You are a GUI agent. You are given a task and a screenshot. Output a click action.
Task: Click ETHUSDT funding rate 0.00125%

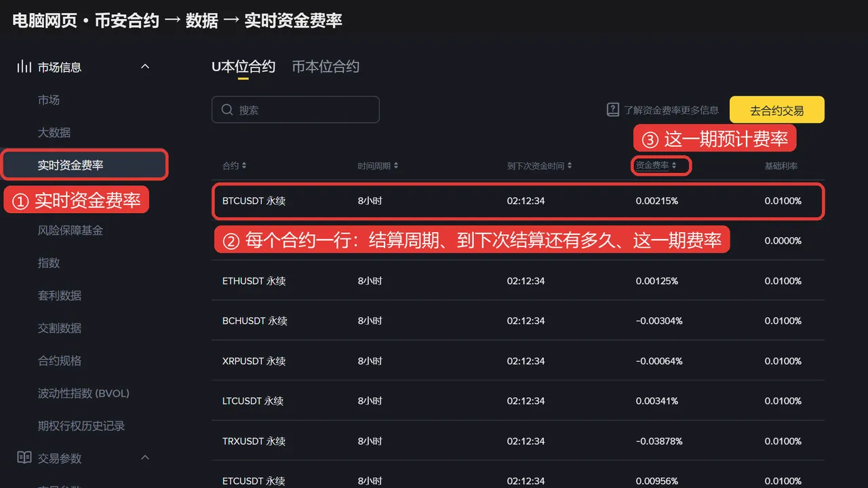click(657, 281)
